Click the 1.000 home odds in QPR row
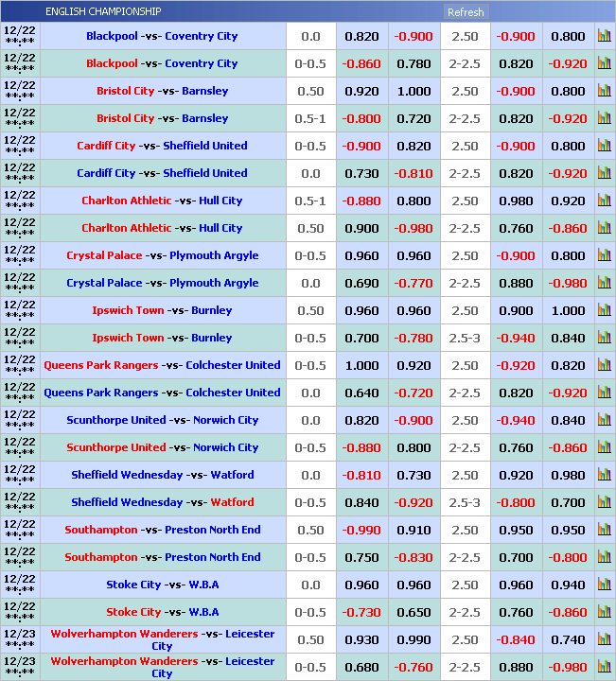This screenshot has height=681, width=616. coord(361,366)
